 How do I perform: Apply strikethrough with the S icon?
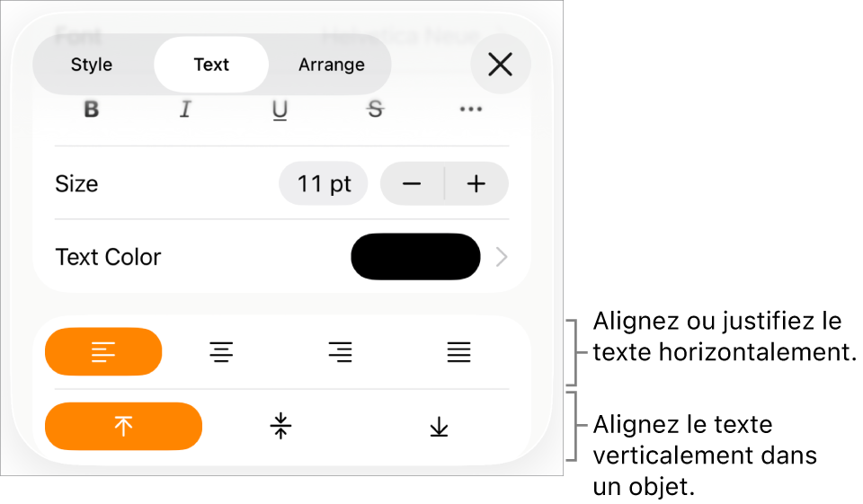376,109
